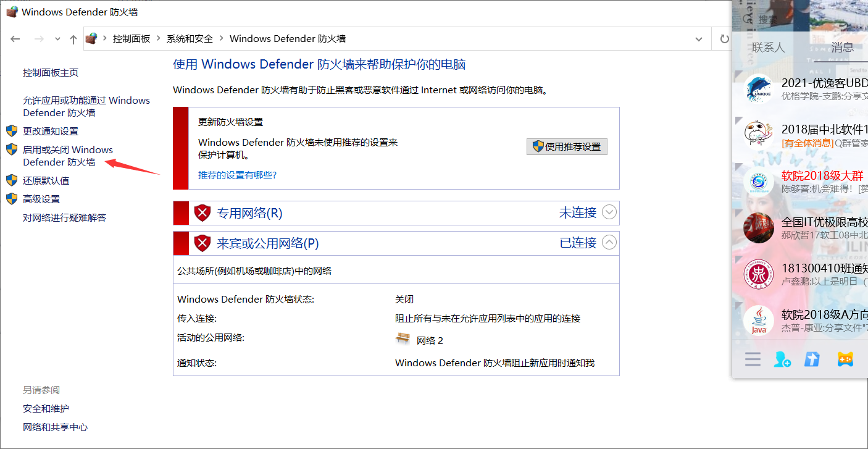This screenshot has height=449, width=868.
Task: Click 还原默认值 link
Action: (46, 180)
